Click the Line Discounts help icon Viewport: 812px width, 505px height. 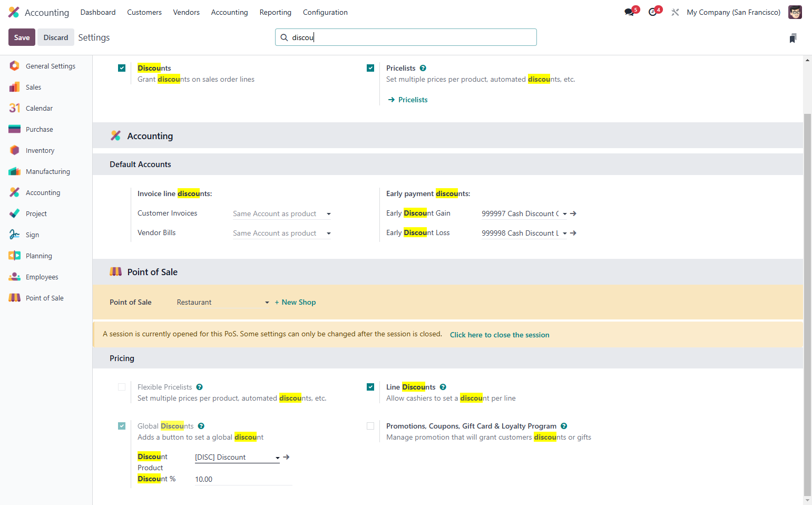(x=443, y=387)
